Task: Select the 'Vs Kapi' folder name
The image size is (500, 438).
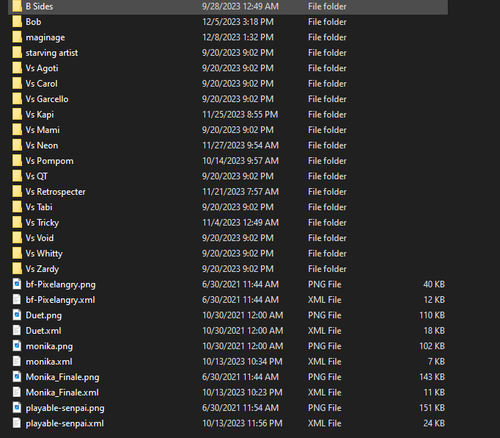Action: (x=40, y=115)
